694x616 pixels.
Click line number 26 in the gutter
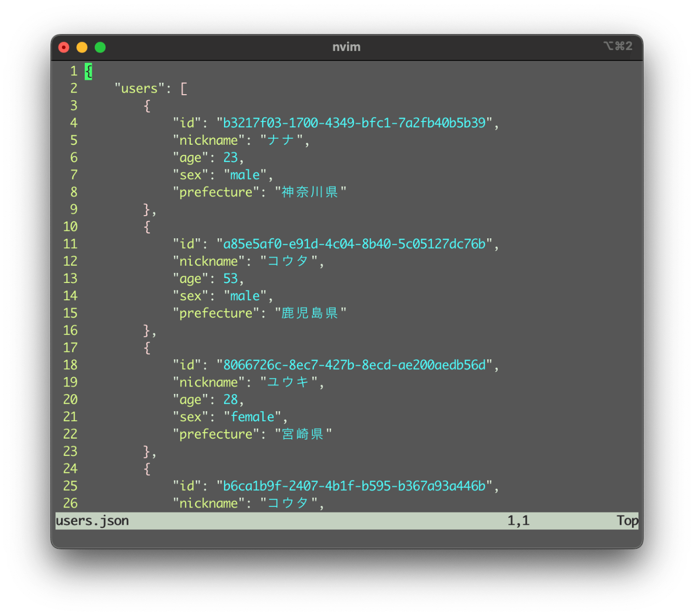70,503
